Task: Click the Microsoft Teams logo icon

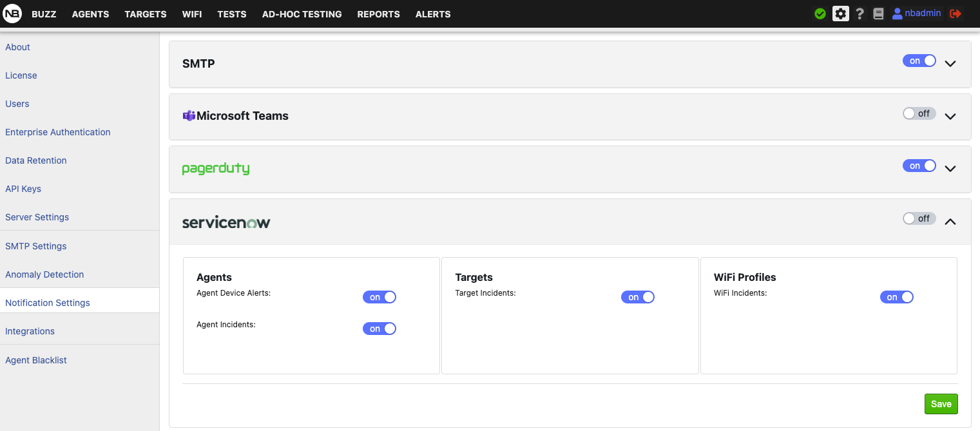Action: [189, 116]
